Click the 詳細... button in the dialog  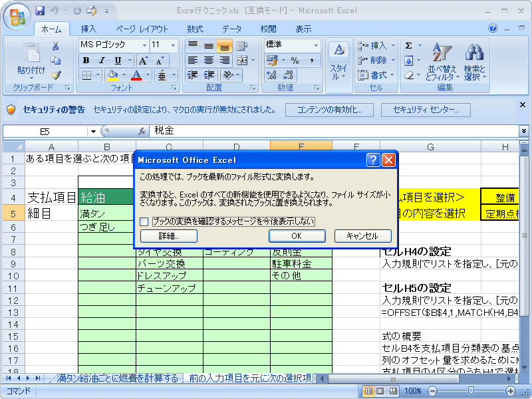(169, 236)
